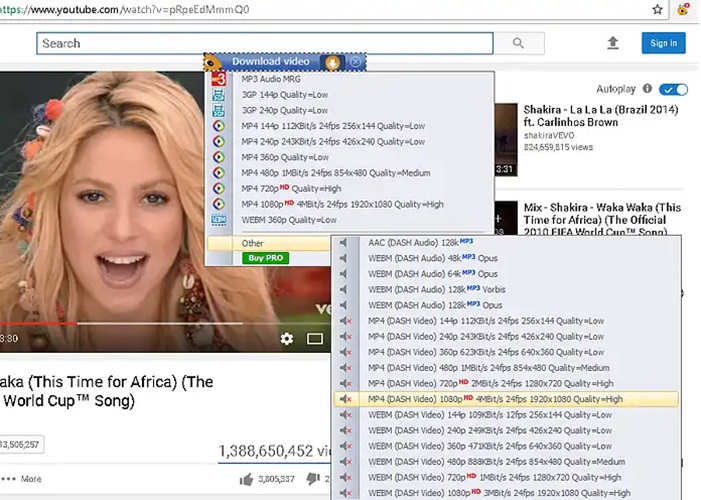This screenshot has width=701, height=500.
Task: Click the red video progress bar
Action: pos(40,323)
